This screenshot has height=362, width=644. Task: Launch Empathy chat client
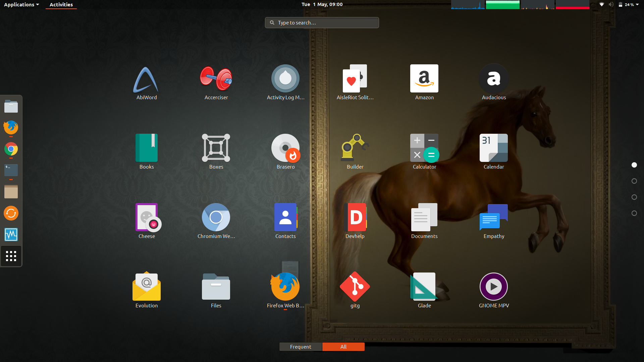[x=494, y=221]
